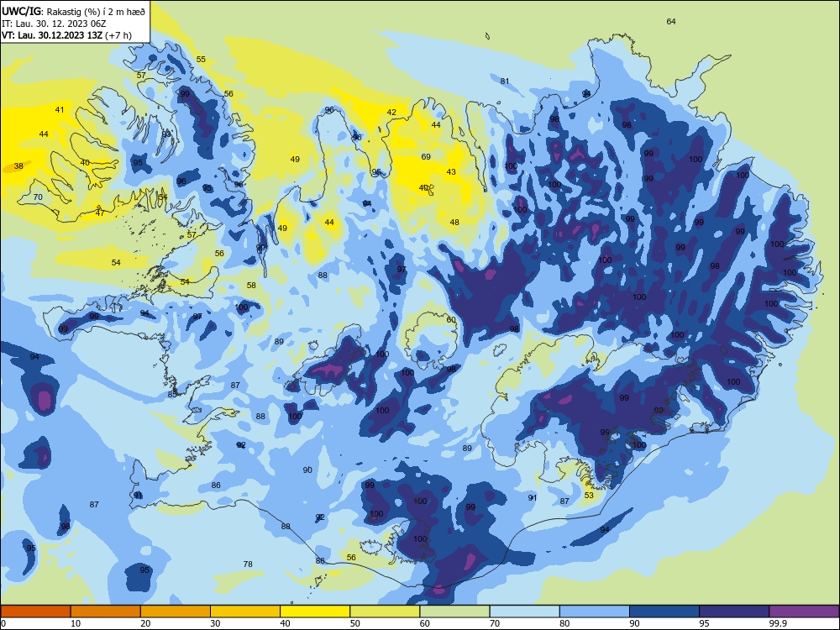Click the 50–60 pale yellow legend swatch

[385, 612]
